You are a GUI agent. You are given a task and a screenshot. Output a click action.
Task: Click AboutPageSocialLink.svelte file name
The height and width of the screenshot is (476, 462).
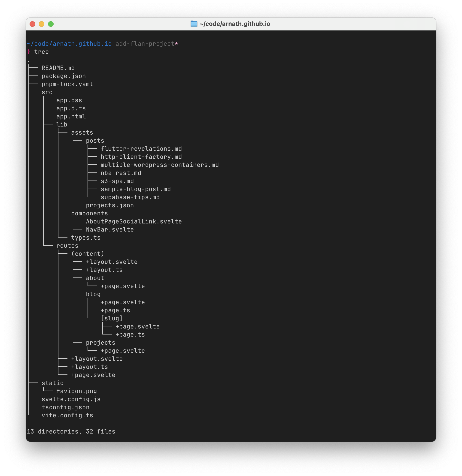[x=134, y=221]
